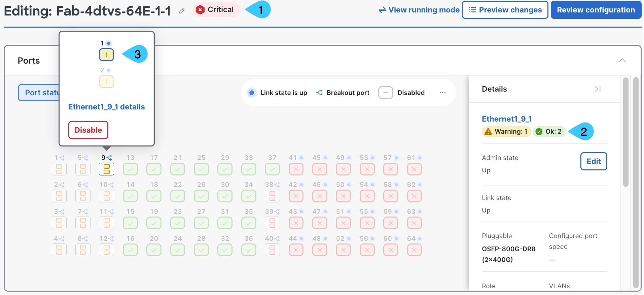Select port 13 with green check
Screen dimensions: 644x295
click(130, 169)
